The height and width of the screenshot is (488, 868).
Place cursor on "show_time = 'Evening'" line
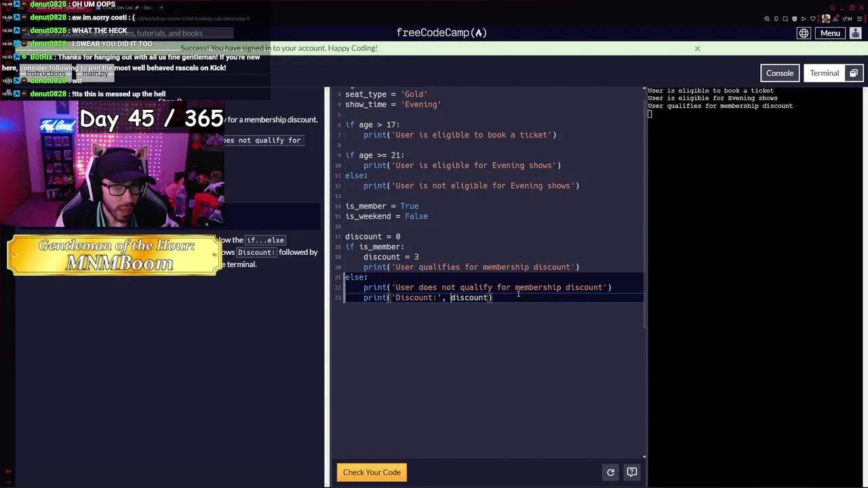coord(393,104)
